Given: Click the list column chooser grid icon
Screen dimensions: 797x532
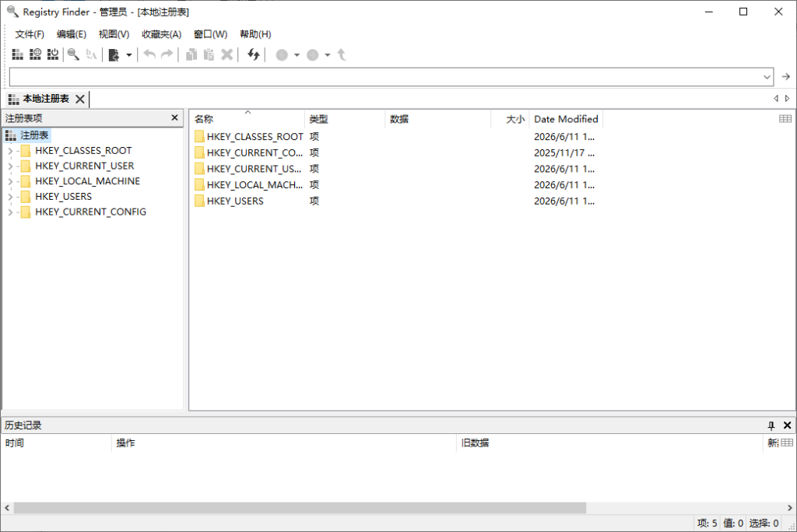Looking at the screenshot, I should click(x=785, y=118).
